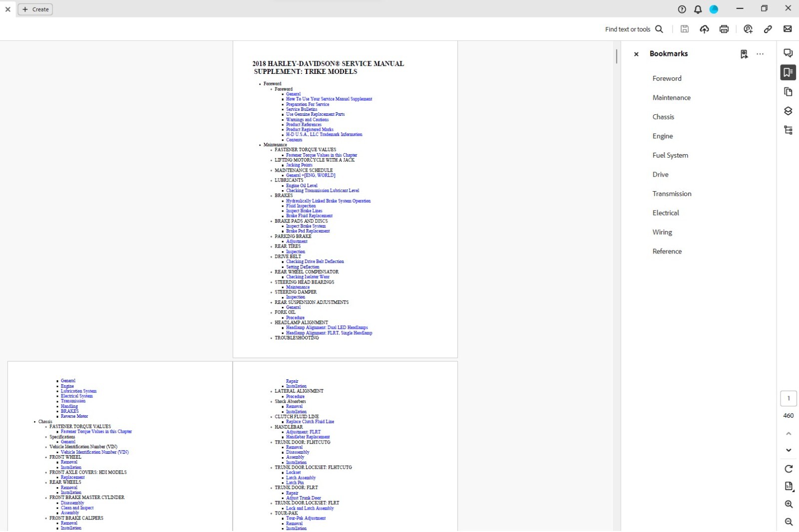Close the current document tab

click(x=7, y=9)
